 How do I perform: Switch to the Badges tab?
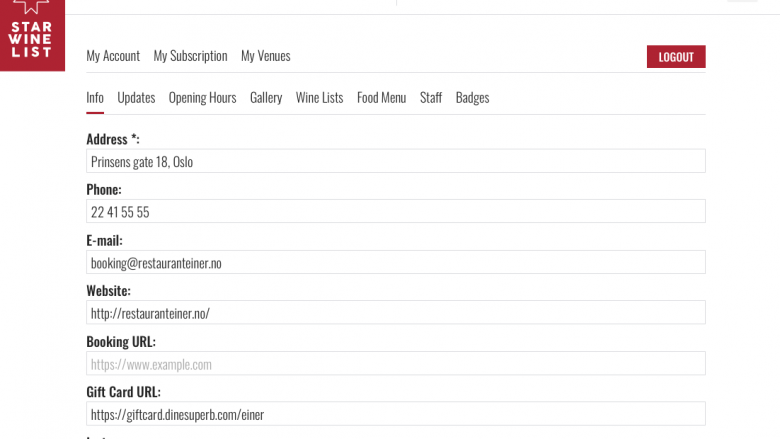[x=473, y=97]
